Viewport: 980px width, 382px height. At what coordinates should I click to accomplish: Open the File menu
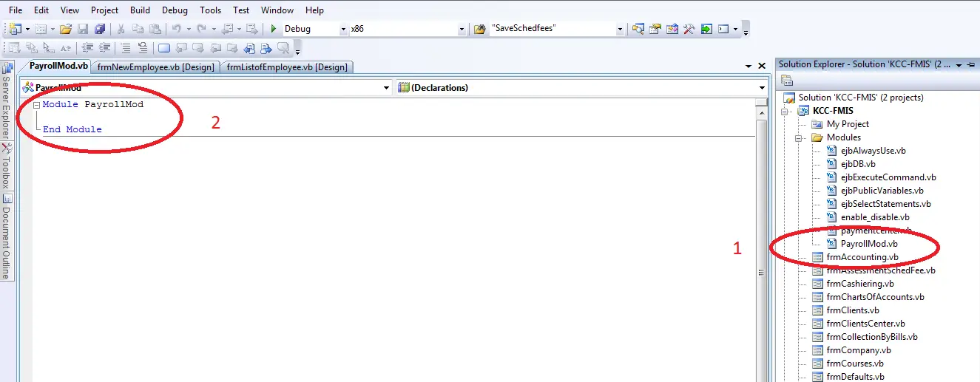(16, 10)
